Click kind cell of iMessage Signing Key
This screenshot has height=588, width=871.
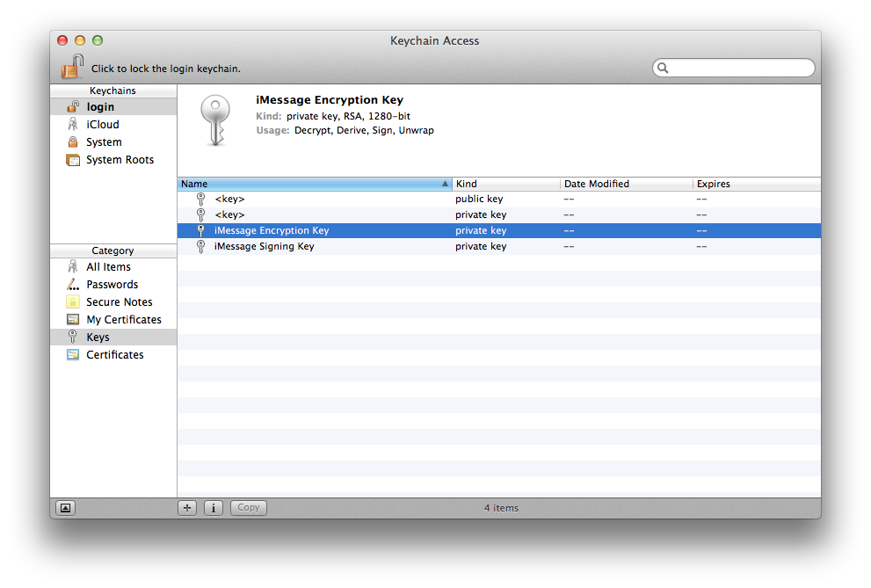(x=481, y=246)
